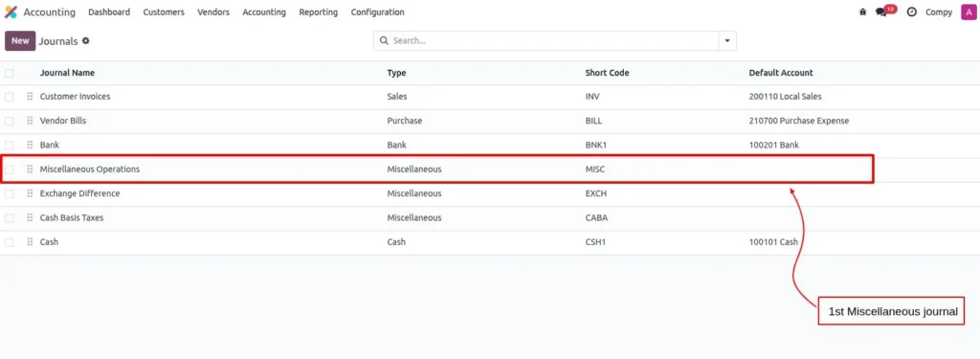Viewport: 980px width, 359px height.
Task: Click 100101 Cash default account
Action: pos(773,241)
